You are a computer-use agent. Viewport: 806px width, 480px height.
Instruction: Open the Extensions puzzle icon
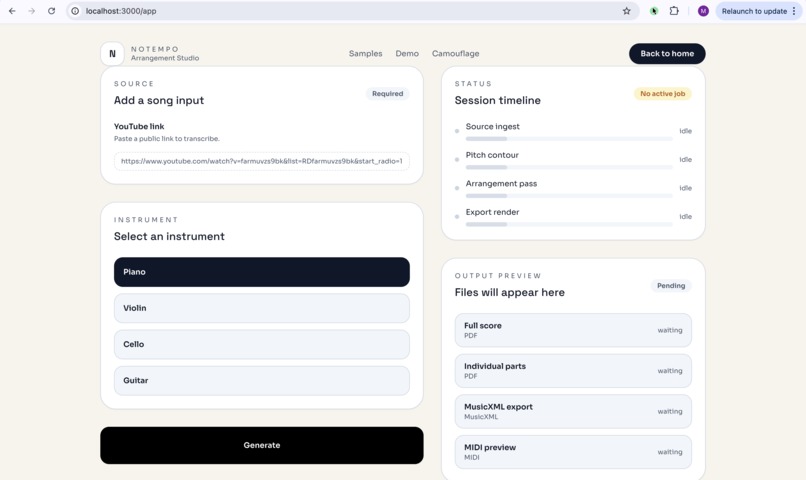[x=674, y=11]
